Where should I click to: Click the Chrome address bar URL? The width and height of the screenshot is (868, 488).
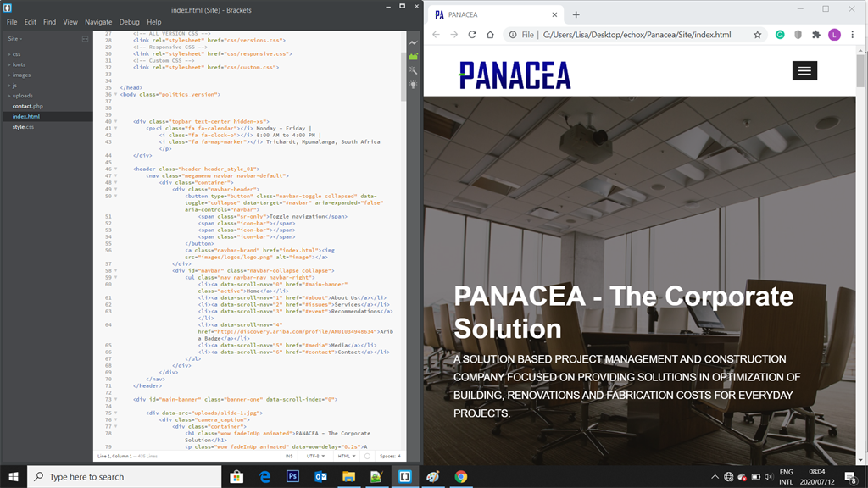pyautogui.click(x=637, y=35)
